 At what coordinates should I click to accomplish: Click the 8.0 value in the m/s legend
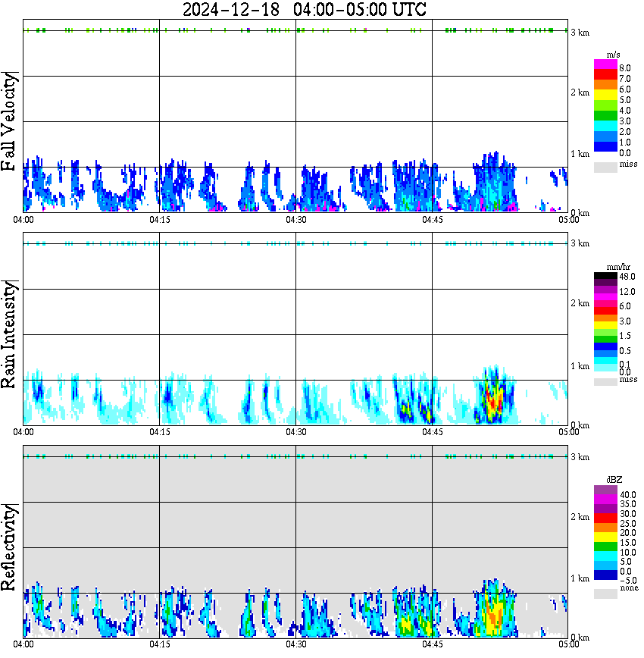coord(625,68)
